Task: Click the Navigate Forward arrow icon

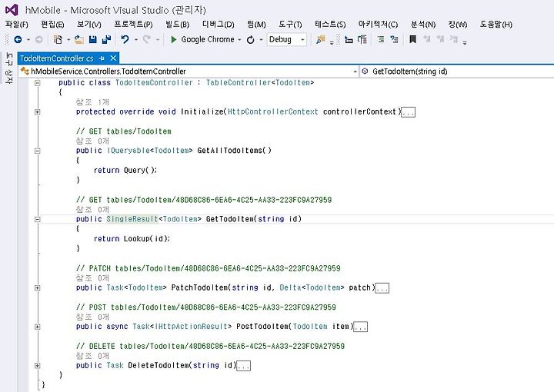Action: pyautogui.click(x=39, y=39)
